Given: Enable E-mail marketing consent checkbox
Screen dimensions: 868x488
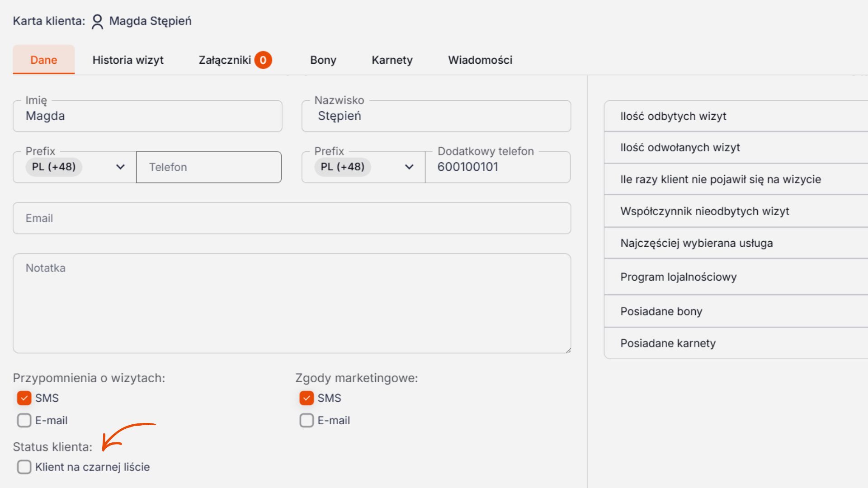Looking at the screenshot, I should click(x=307, y=420).
